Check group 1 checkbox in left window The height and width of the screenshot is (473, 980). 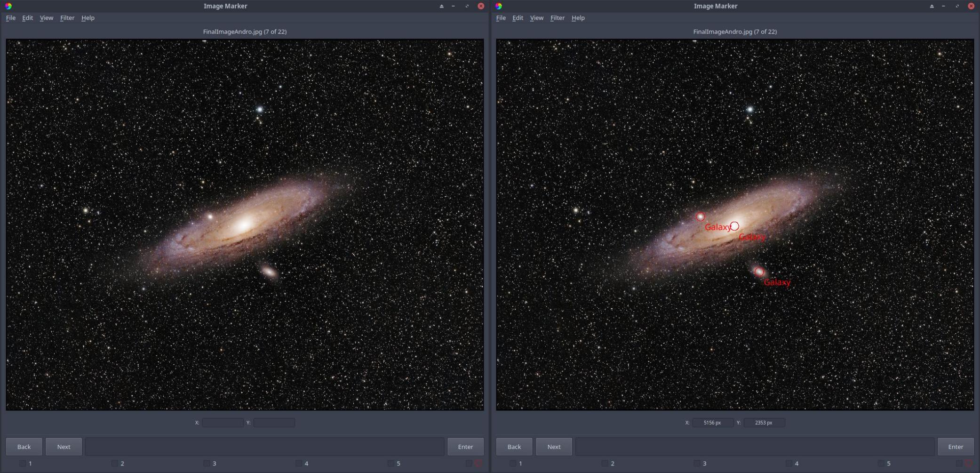pyautogui.click(x=23, y=464)
